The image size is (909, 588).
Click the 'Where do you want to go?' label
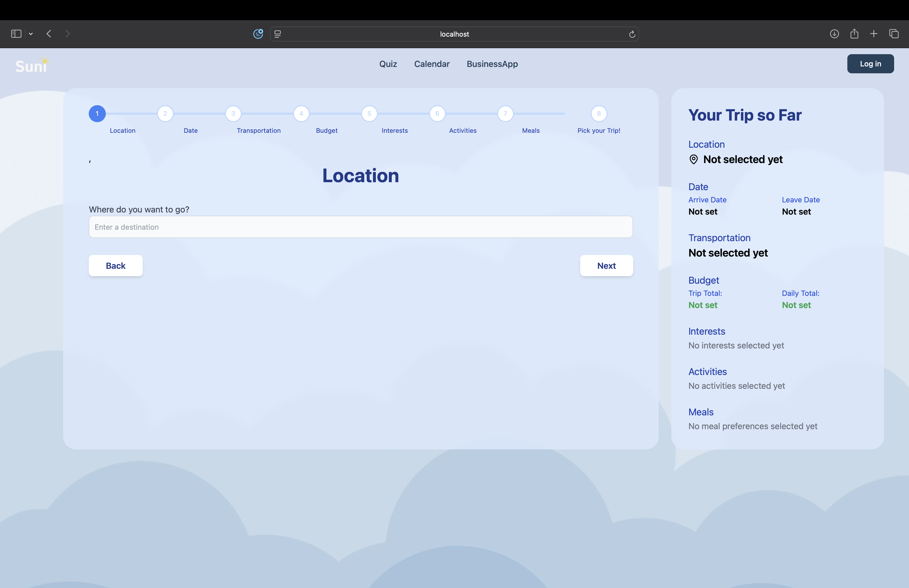(x=139, y=210)
